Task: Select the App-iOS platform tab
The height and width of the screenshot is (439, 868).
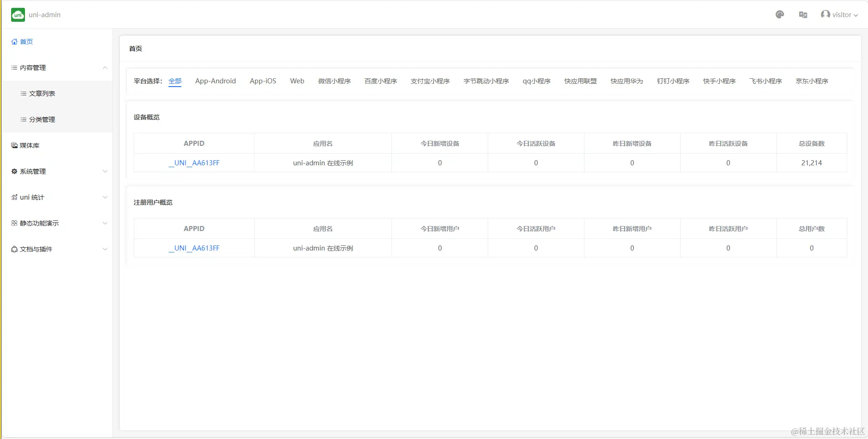Action: [263, 81]
